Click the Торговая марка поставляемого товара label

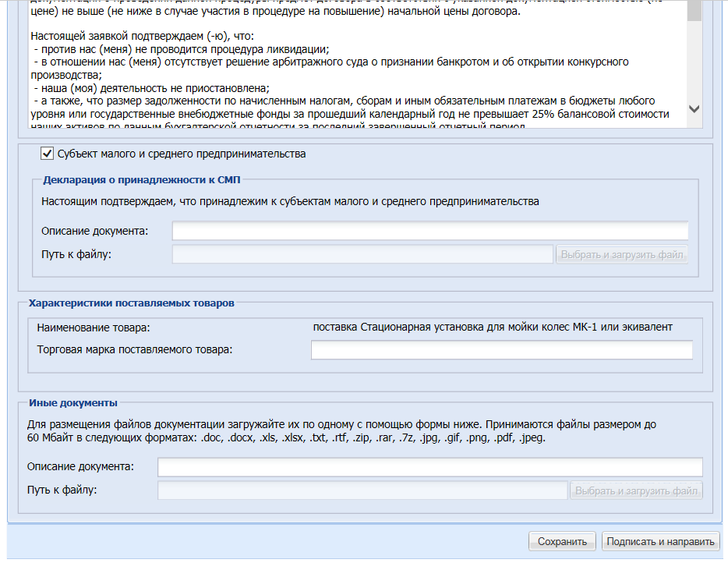[135, 349]
